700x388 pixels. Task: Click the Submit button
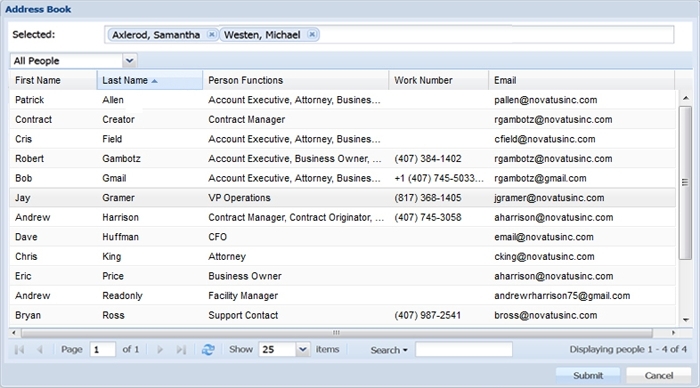pyautogui.click(x=588, y=375)
